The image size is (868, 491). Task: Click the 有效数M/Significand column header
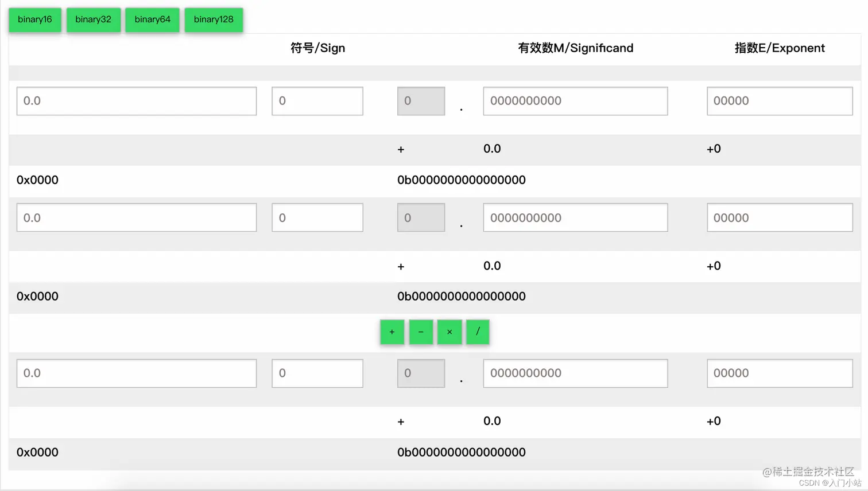click(575, 48)
